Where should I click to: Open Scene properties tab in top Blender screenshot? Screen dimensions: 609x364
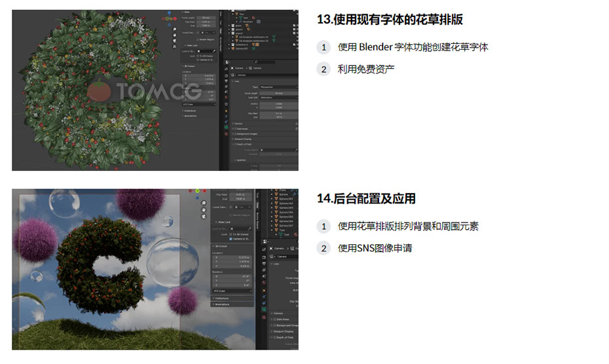pos(226,92)
